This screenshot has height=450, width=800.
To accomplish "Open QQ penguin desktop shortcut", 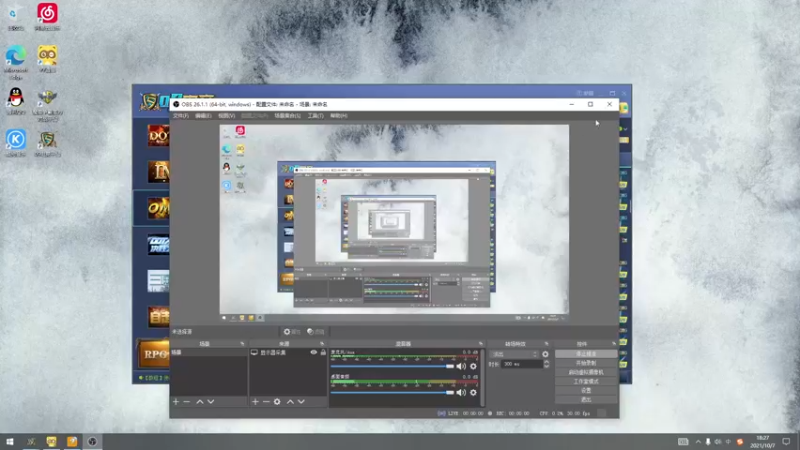I will (16, 101).
